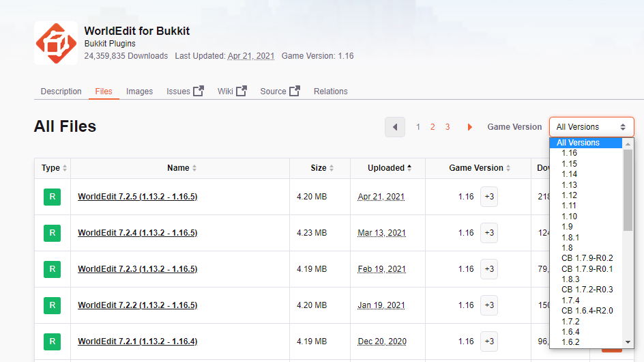Image resolution: width=644 pixels, height=362 pixels.
Task: Open Wiki external link icon
Action: (241, 91)
